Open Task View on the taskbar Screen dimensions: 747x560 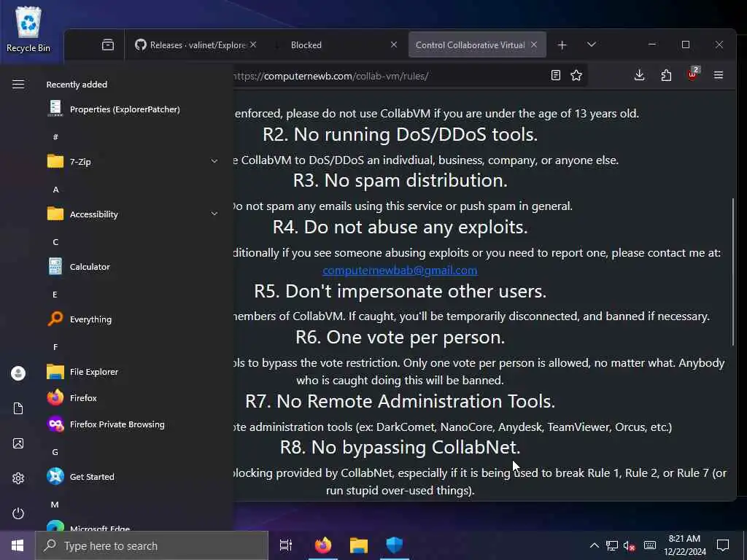pyautogui.click(x=286, y=545)
